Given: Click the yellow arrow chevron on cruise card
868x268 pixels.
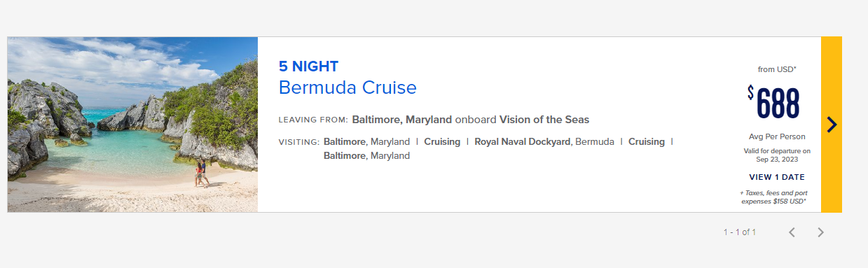Looking at the screenshot, I should [x=832, y=125].
